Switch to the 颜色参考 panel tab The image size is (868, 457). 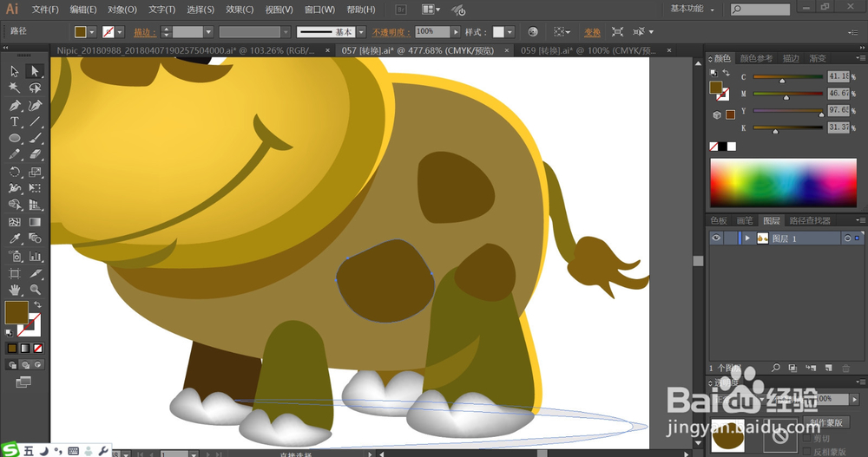[756, 59]
